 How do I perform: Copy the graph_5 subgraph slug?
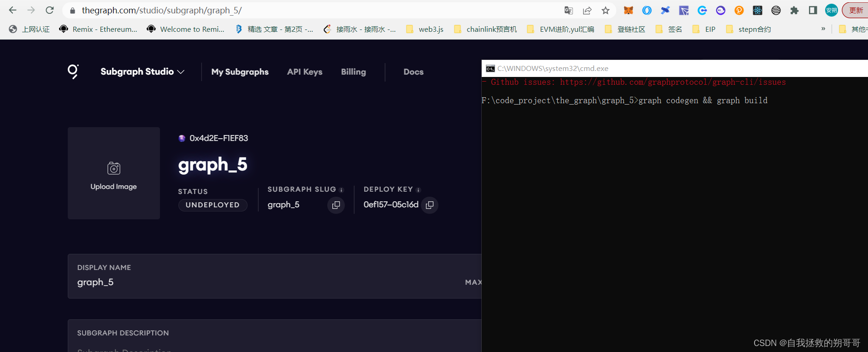(x=336, y=205)
